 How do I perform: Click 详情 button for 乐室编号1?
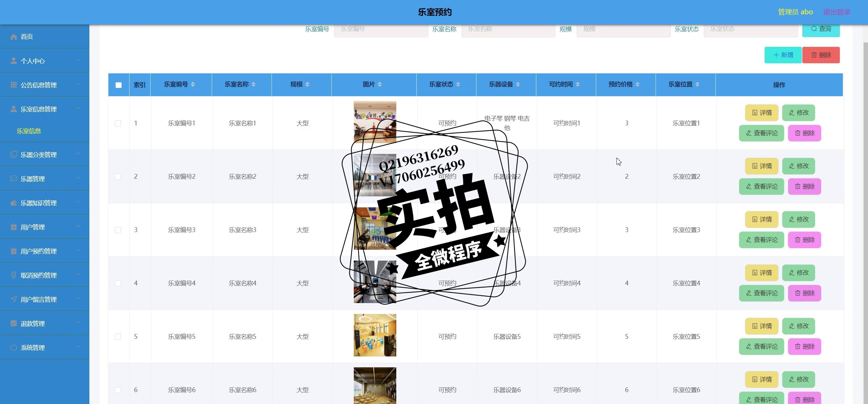click(762, 113)
